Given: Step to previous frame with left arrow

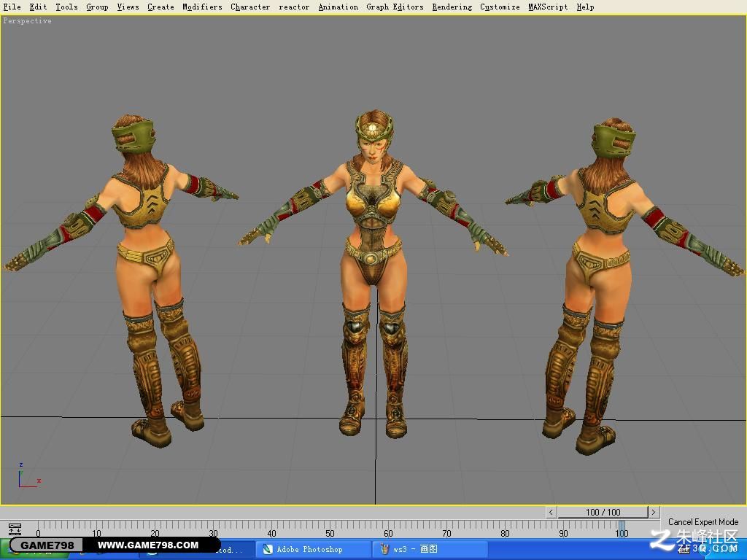Looking at the screenshot, I should click(551, 513).
